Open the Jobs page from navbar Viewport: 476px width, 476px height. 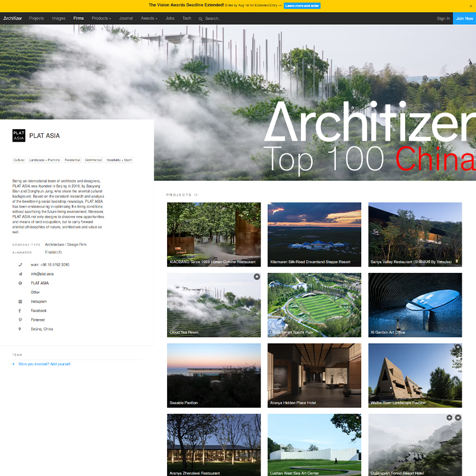coord(170,19)
